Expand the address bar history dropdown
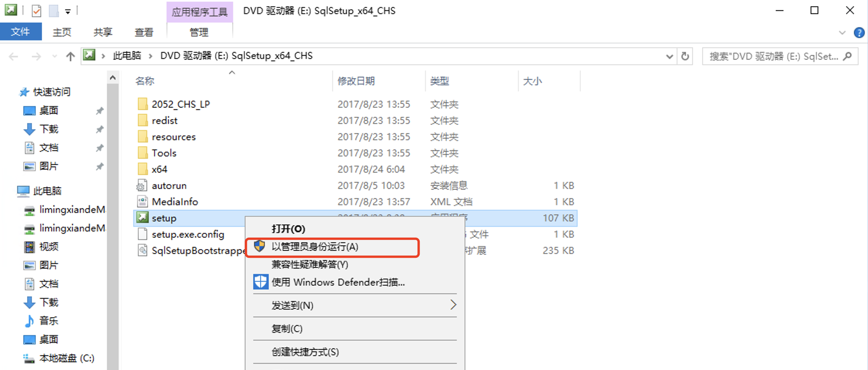Image resolution: width=868 pixels, height=370 pixels. 669,57
